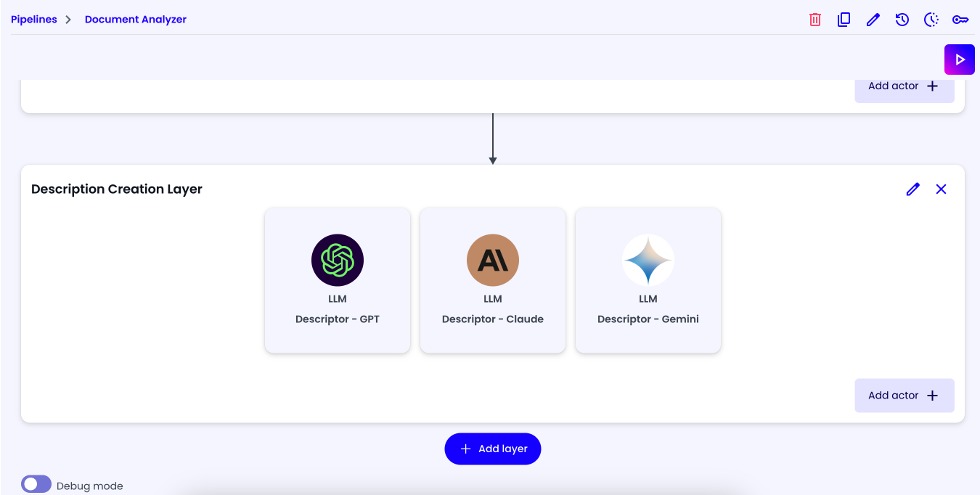
Task: Add actor to Description Creation Layer
Action: (x=905, y=396)
